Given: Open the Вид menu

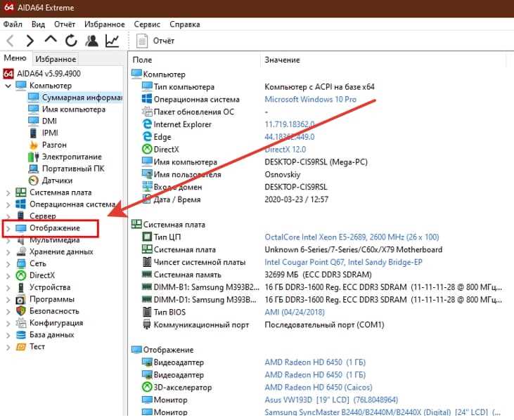Looking at the screenshot, I should [x=39, y=25].
